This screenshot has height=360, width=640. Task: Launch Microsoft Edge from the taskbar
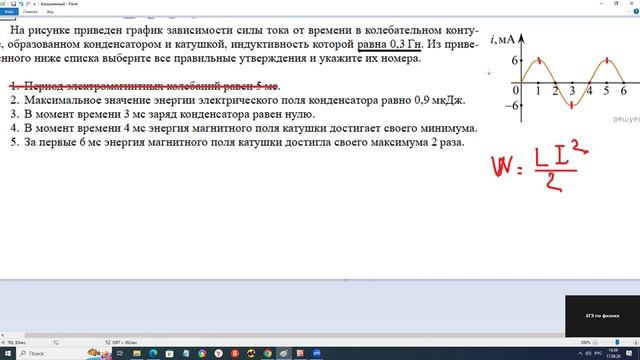point(153,353)
